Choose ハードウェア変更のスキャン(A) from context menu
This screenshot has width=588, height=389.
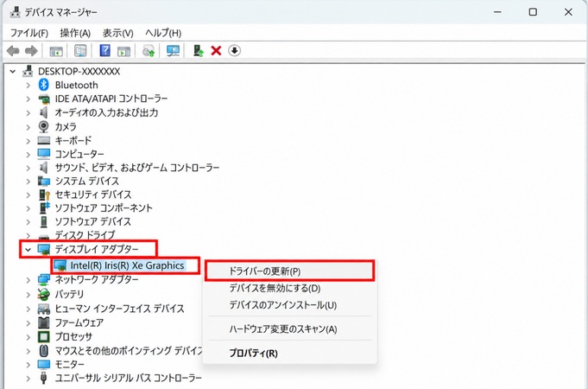coord(289,329)
